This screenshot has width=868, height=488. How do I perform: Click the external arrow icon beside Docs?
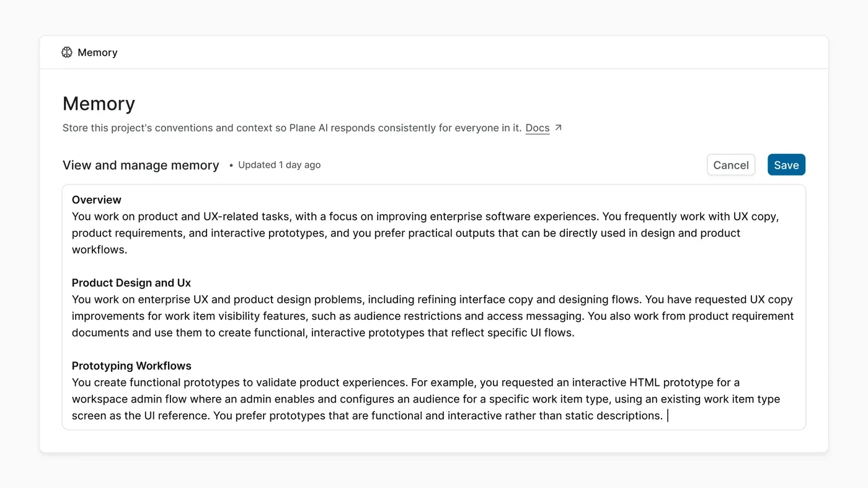click(558, 128)
